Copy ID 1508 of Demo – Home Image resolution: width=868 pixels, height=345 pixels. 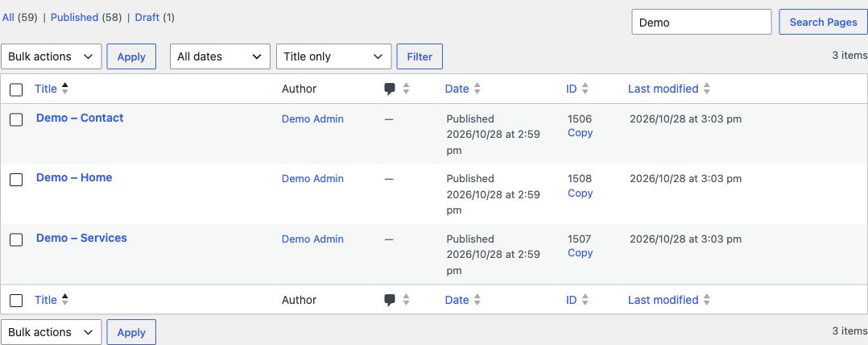(x=580, y=193)
